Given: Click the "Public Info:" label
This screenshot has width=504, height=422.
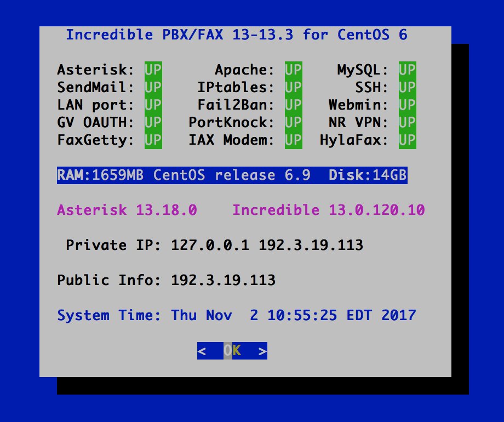Looking at the screenshot, I should (x=109, y=280).
